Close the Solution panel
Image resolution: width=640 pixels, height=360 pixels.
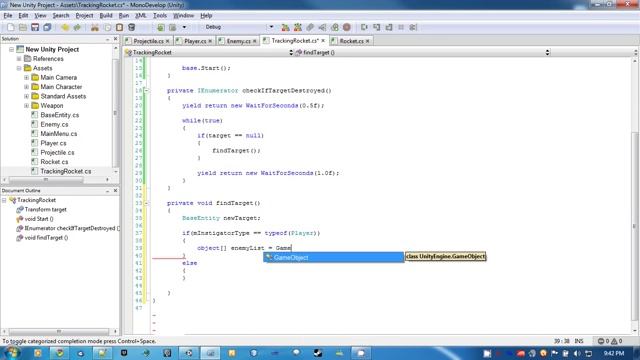tap(115, 39)
